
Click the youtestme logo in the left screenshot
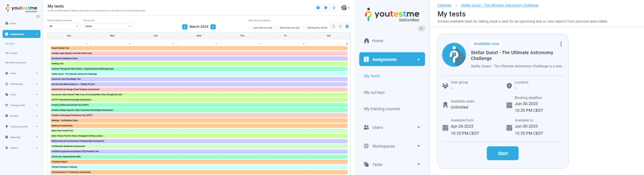coord(22,9)
